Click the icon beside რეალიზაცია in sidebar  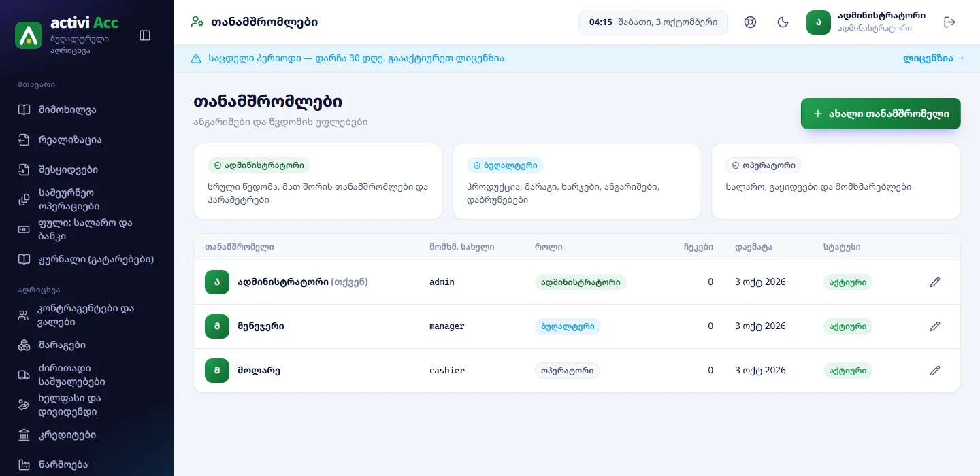click(24, 139)
